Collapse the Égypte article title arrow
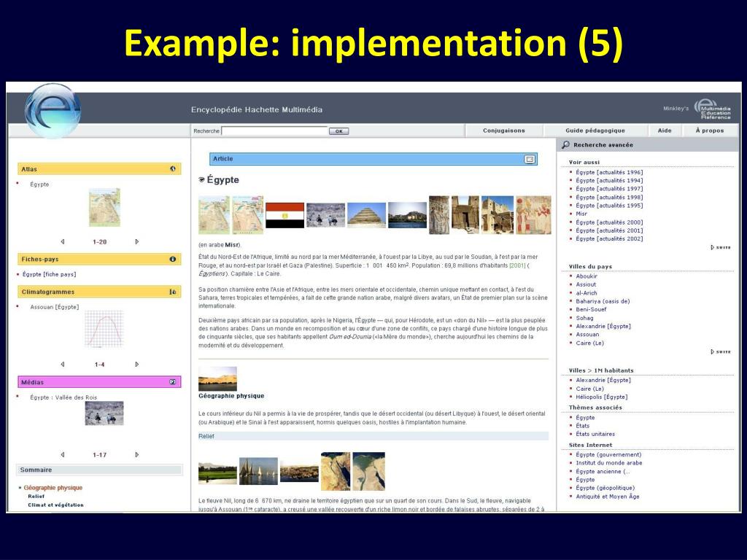 pos(201,180)
